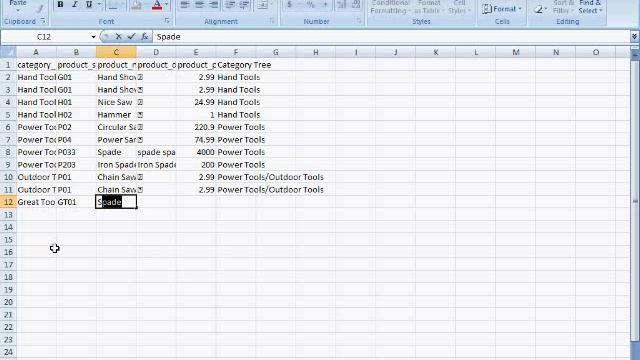The image size is (640, 360).
Task: Select cell with price 220.9
Action: [x=196, y=127]
